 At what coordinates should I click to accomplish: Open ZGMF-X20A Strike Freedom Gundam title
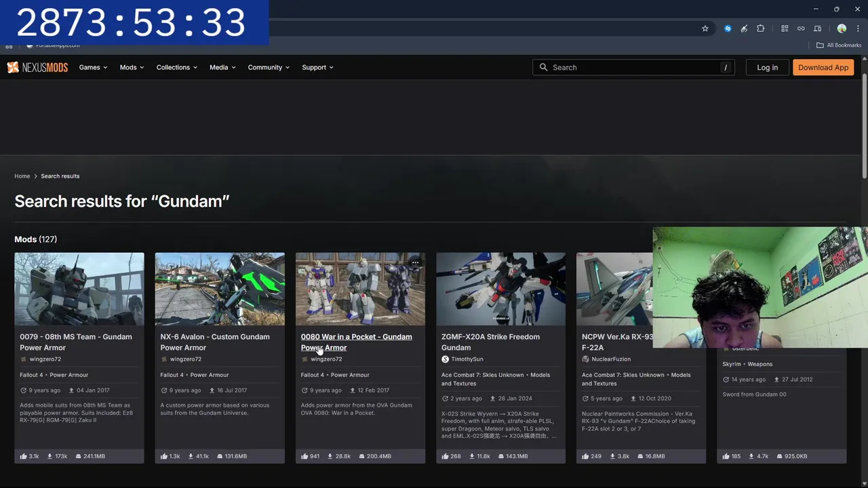coord(490,342)
